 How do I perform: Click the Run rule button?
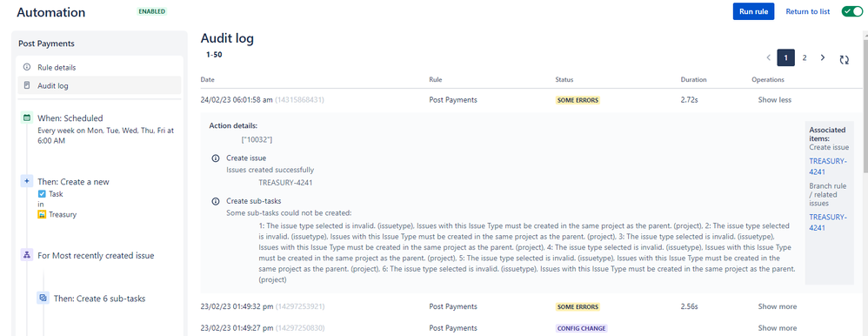pyautogui.click(x=753, y=11)
